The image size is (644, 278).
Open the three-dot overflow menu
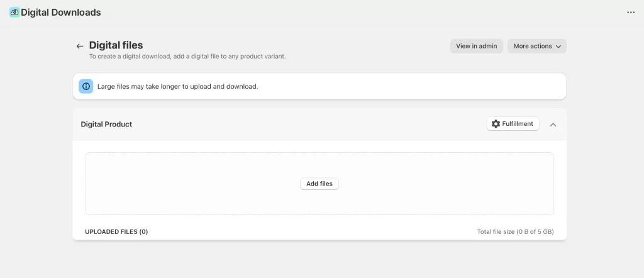631,13
